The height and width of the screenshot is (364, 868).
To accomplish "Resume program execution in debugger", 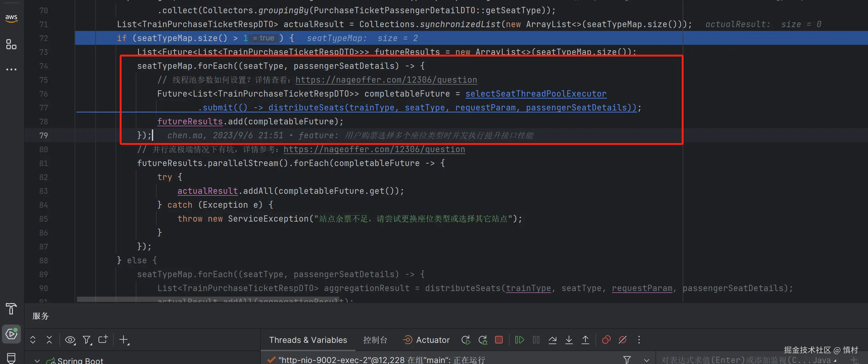I will point(519,340).
